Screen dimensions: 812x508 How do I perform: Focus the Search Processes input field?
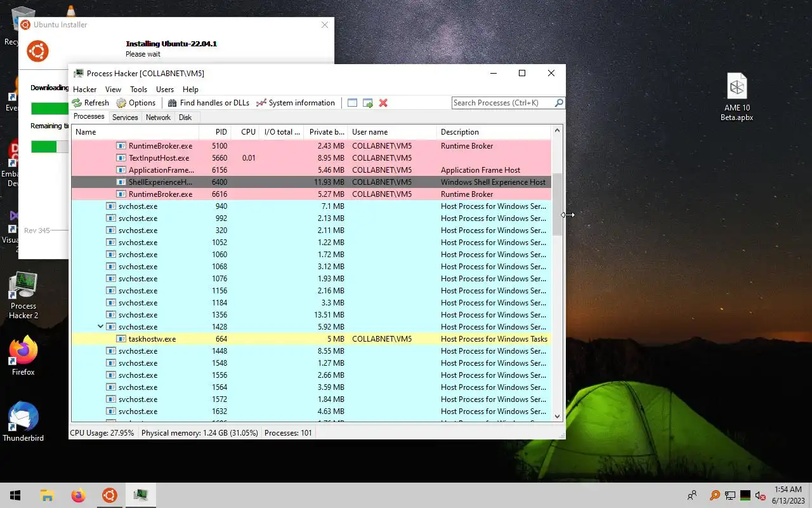(x=503, y=103)
